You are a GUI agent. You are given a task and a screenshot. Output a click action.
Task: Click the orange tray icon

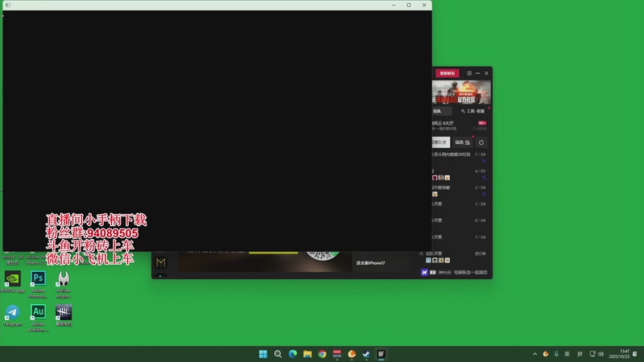(x=546, y=354)
